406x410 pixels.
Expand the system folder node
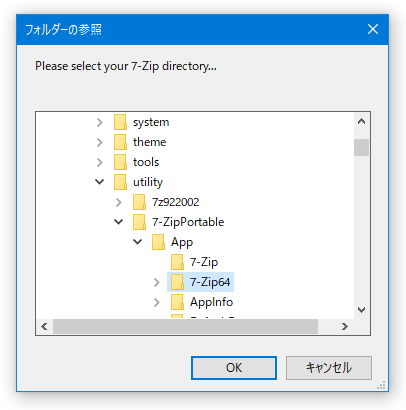(99, 122)
